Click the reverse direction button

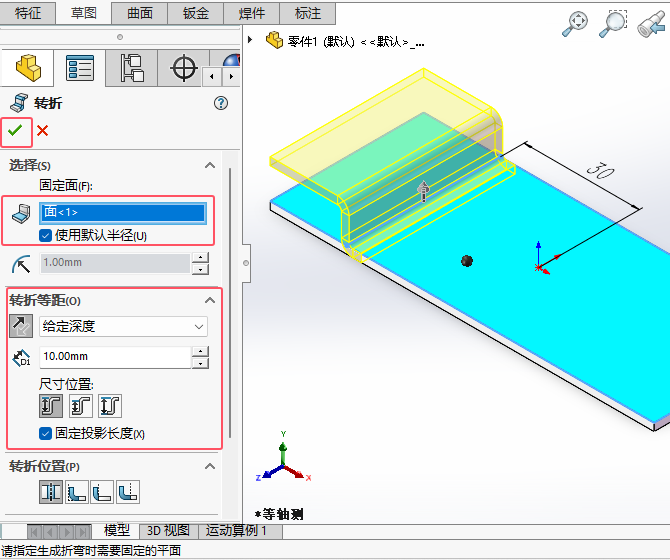pos(21,326)
